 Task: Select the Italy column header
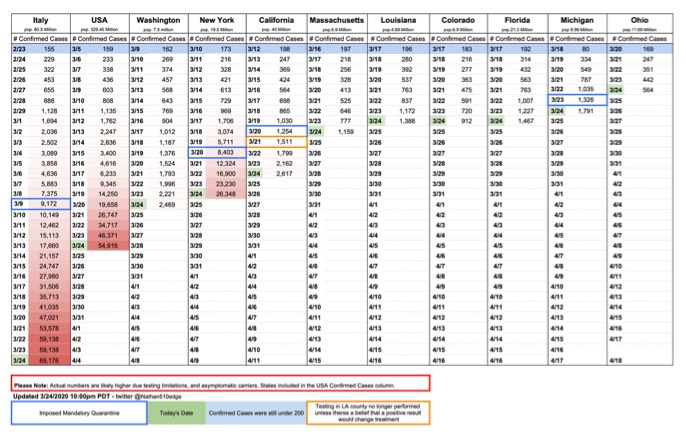[41, 20]
